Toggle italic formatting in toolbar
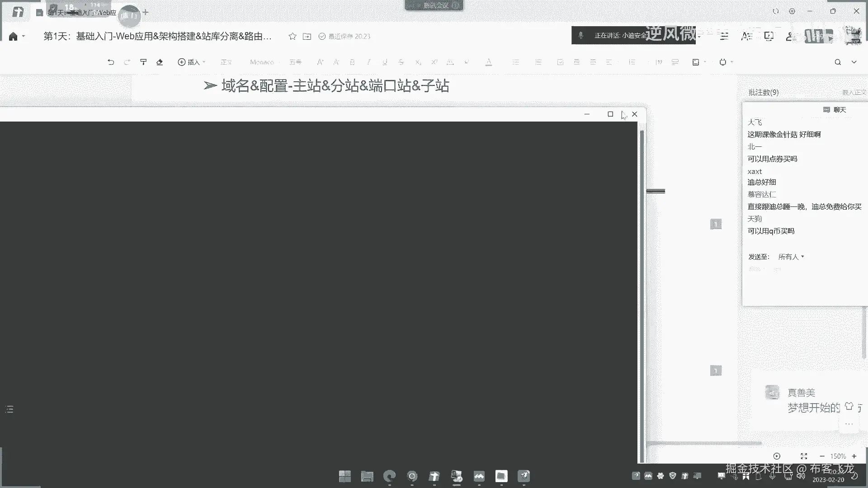 click(x=368, y=62)
